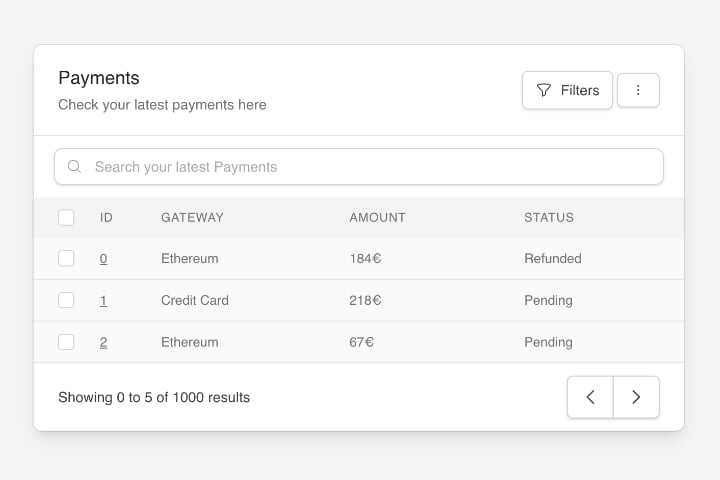The width and height of the screenshot is (720, 480).
Task: Open payment ID 0 link
Action: coord(103,258)
